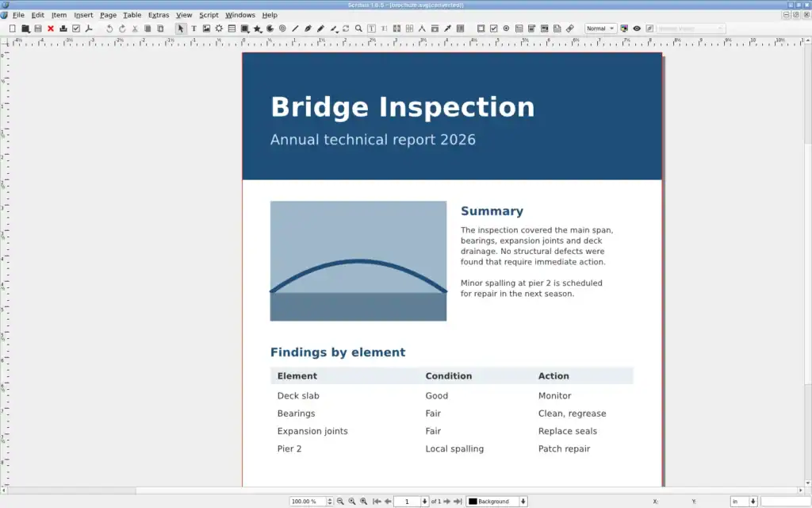812x508 pixels.
Task: Select the Arc tool
Action: 270,29
